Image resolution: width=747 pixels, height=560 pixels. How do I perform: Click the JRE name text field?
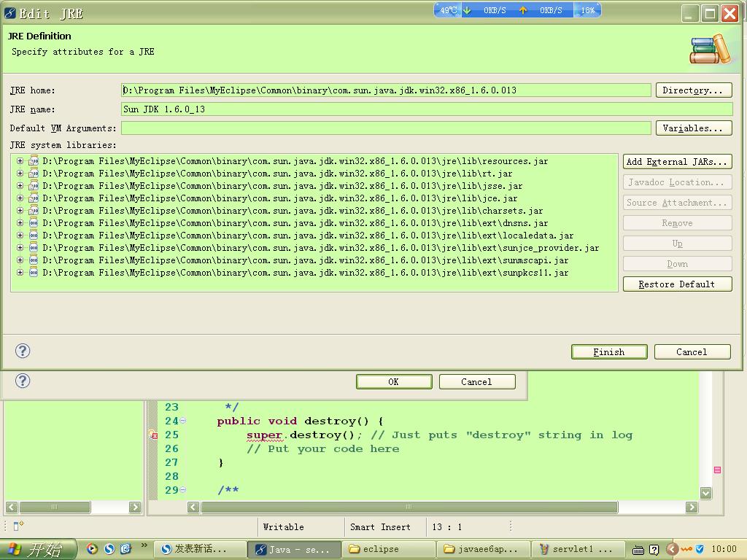[x=427, y=109]
